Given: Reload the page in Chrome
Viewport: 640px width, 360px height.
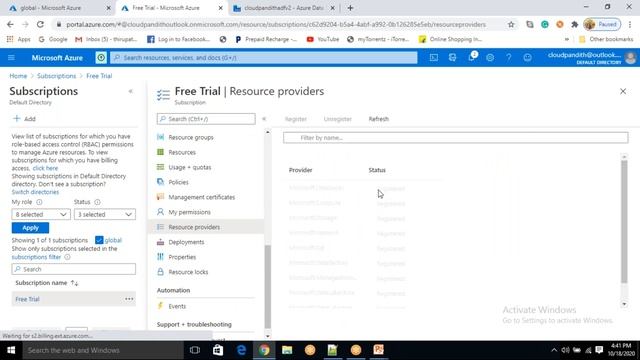Looking at the screenshot, I should (40, 24).
